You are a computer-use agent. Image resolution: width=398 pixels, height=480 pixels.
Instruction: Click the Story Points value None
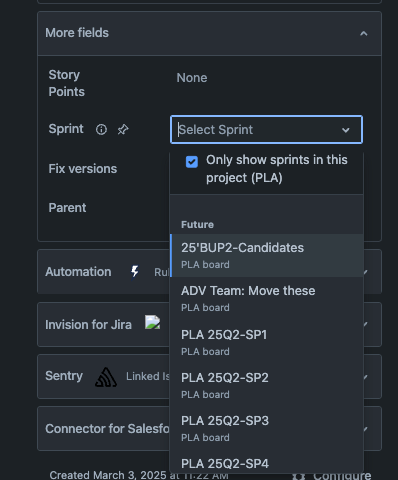point(192,78)
